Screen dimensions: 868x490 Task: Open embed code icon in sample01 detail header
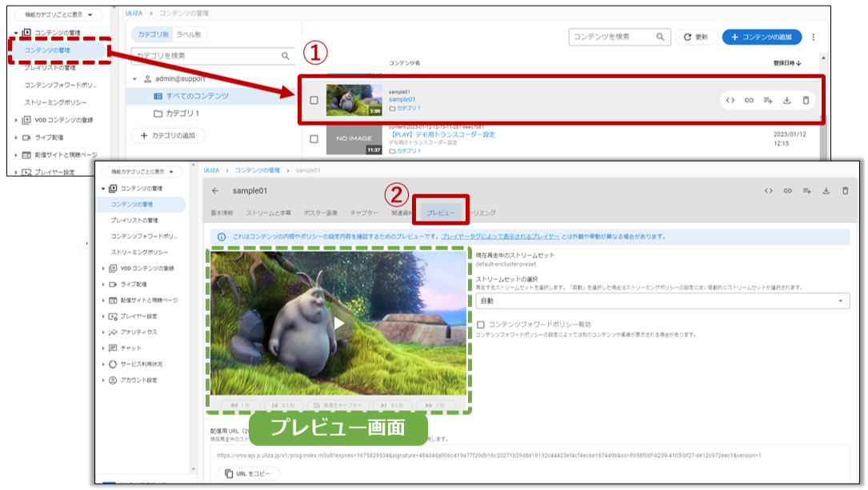768,191
